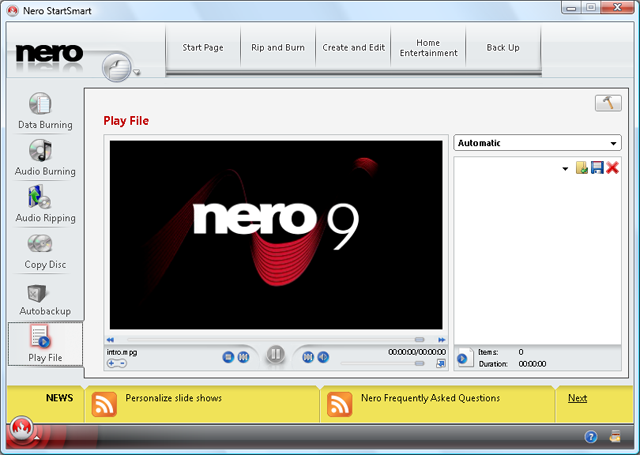
Task: Stop the video playback
Action: [x=229, y=357]
